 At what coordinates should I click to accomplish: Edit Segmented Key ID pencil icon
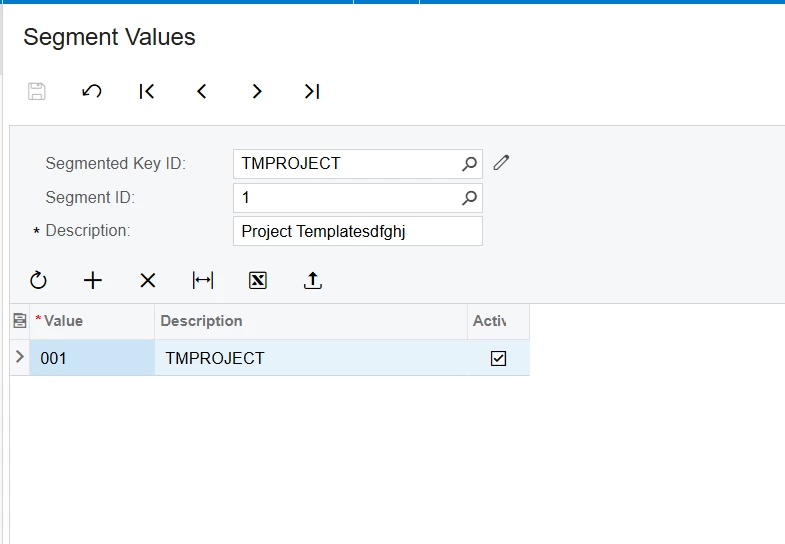[x=501, y=163]
